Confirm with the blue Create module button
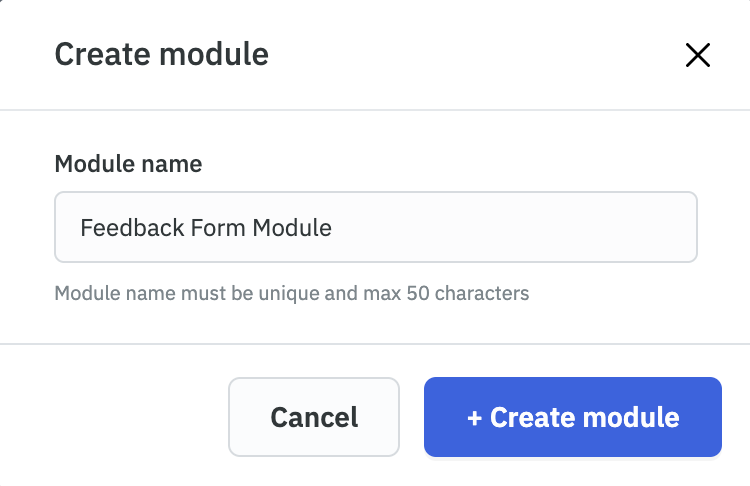Screen dimensions: 750x486 click(572, 417)
